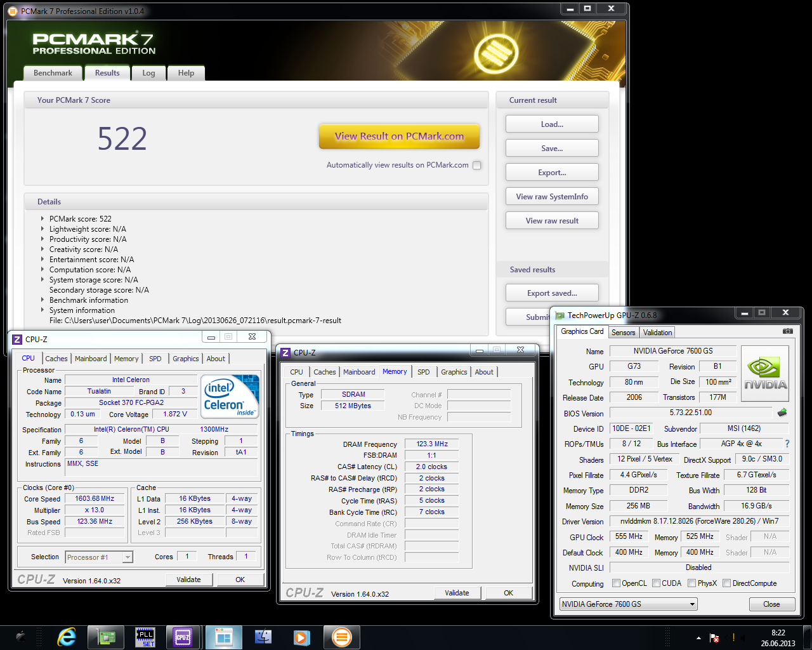Screen dimensions: 812x650
Task: Click the Intel Celeron logo in CPU-Z
Action: [231, 396]
